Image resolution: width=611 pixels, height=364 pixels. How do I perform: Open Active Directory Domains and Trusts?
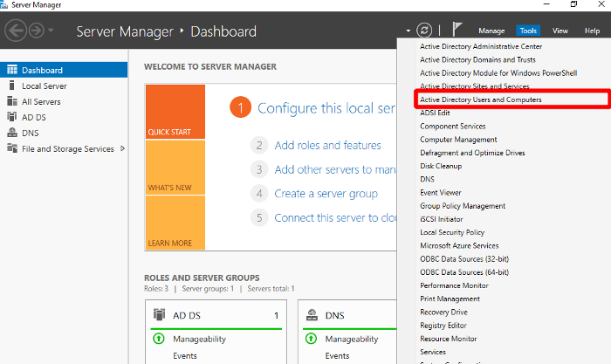(477, 59)
